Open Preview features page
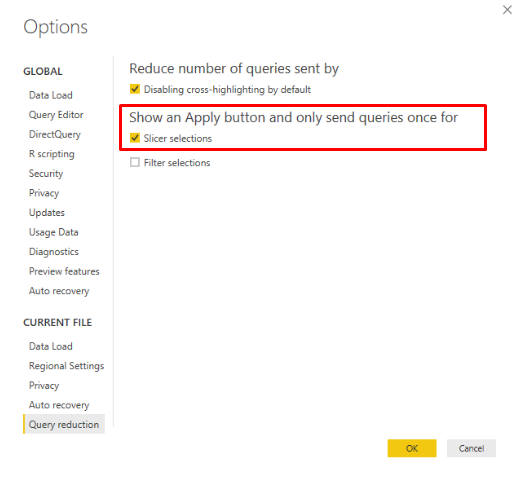 64,271
